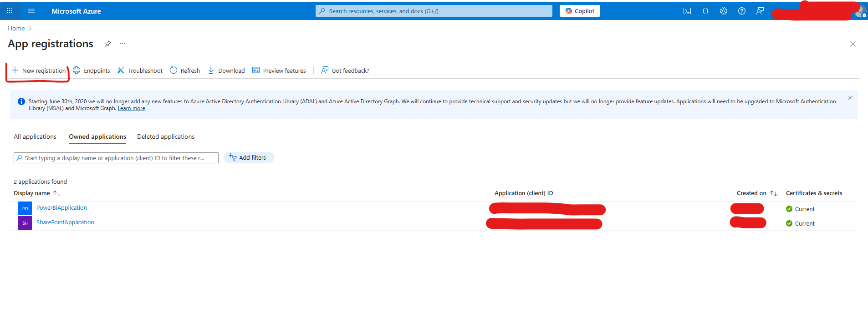
Task: Open the SharePointApplication link
Action: pyautogui.click(x=65, y=222)
